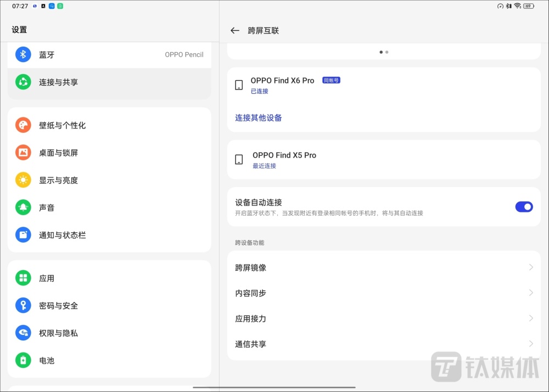The width and height of the screenshot is (549, 392).
Task: Open 密码与安全 settings
Action: pos(109,306)
